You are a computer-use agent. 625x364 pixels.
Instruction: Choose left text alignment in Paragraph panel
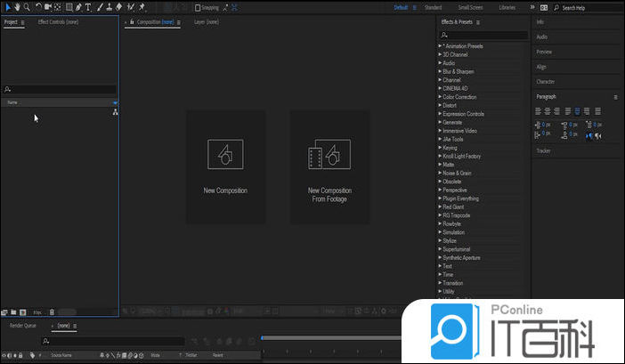tap(539, 111)
